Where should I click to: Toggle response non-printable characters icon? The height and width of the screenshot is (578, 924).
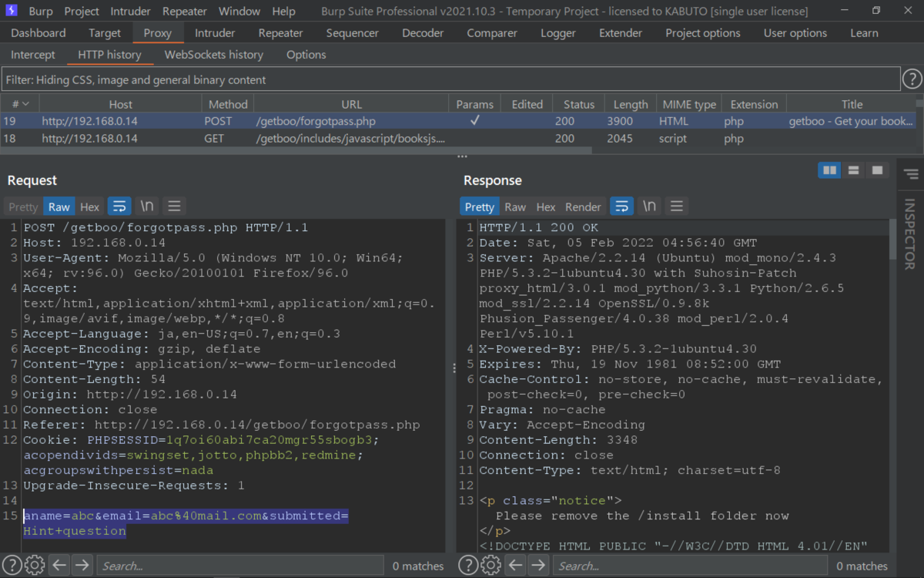pyautogui.click(x=649, y=206)
